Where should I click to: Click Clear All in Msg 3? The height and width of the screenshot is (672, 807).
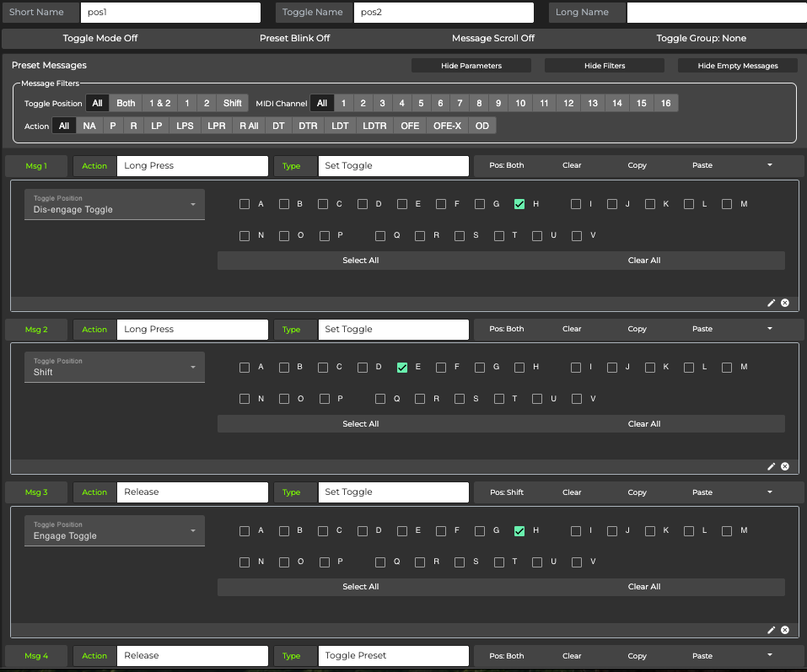(x=644, y=587)
